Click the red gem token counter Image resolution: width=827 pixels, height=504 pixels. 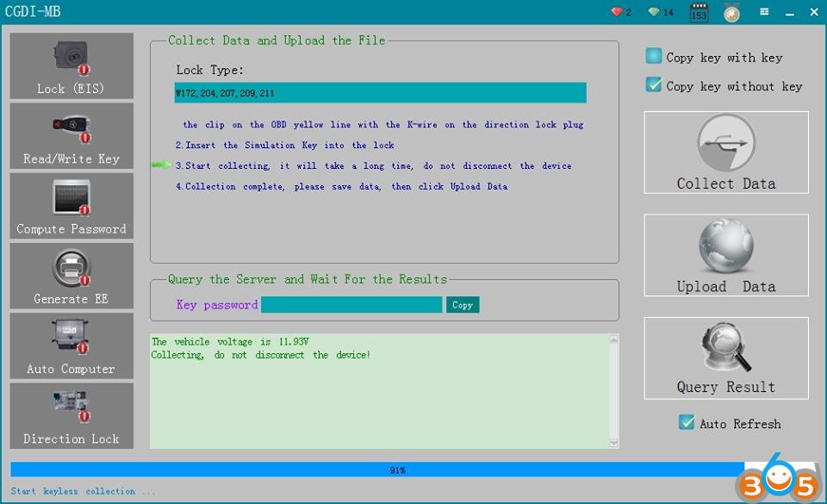pyautogui.click(x=617, y=12)
